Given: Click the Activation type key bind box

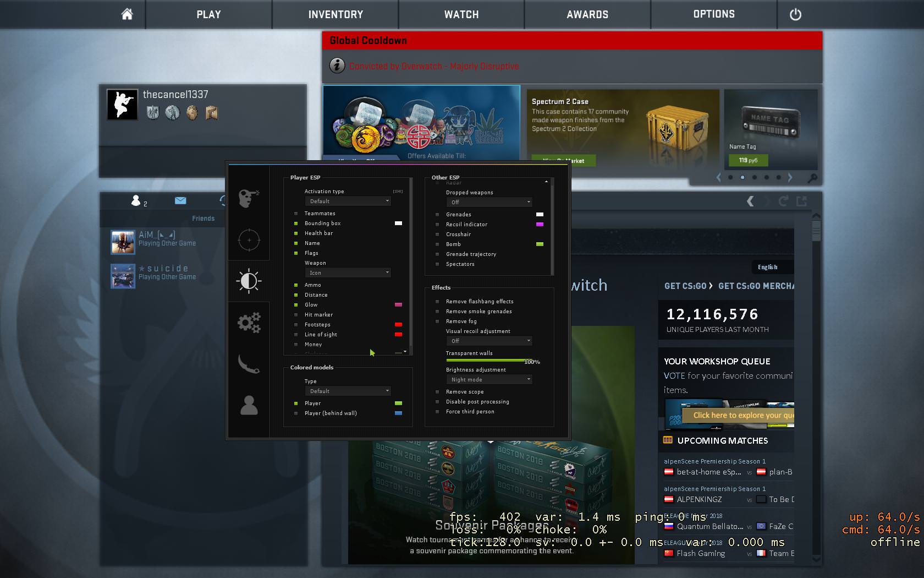Looking at the screenshot, I should 398,192.
